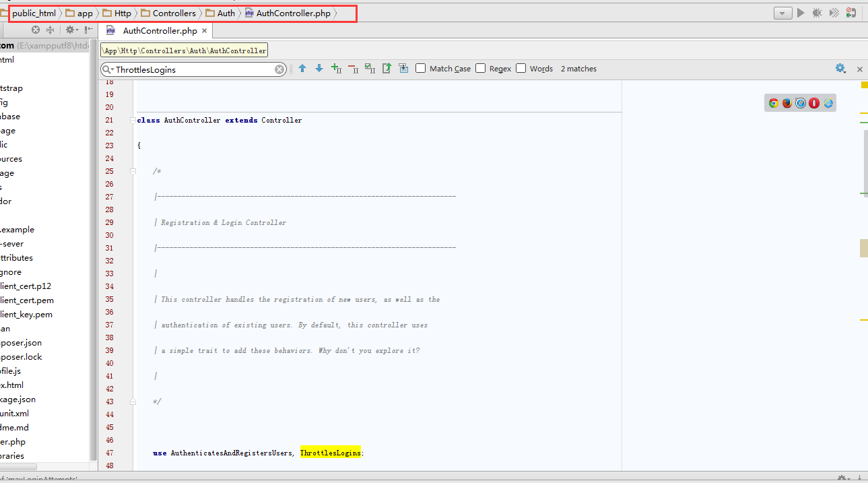
Task: Enable Regex checkbox
Action: [x=480, y=69]
